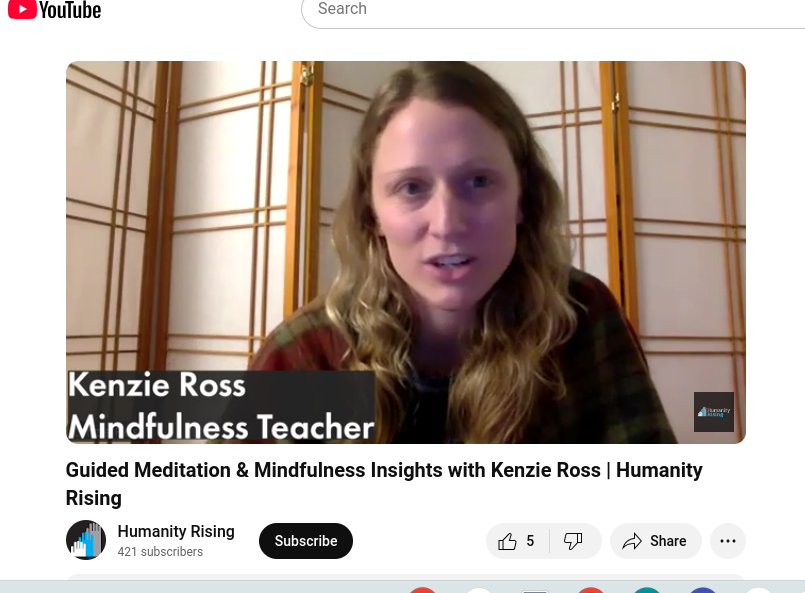805x593 pixels.
Task: Click the video player showing Kenzie Ross
Action: [406, 252]
